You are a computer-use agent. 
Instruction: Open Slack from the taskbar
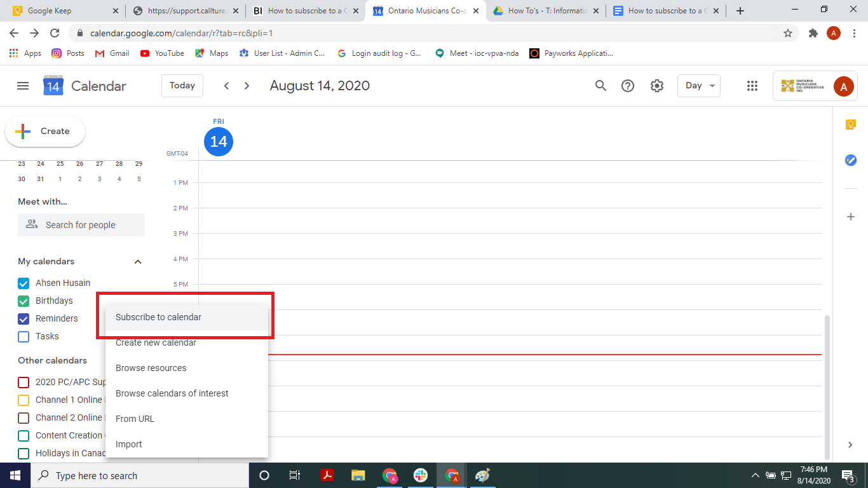(421, 475)
